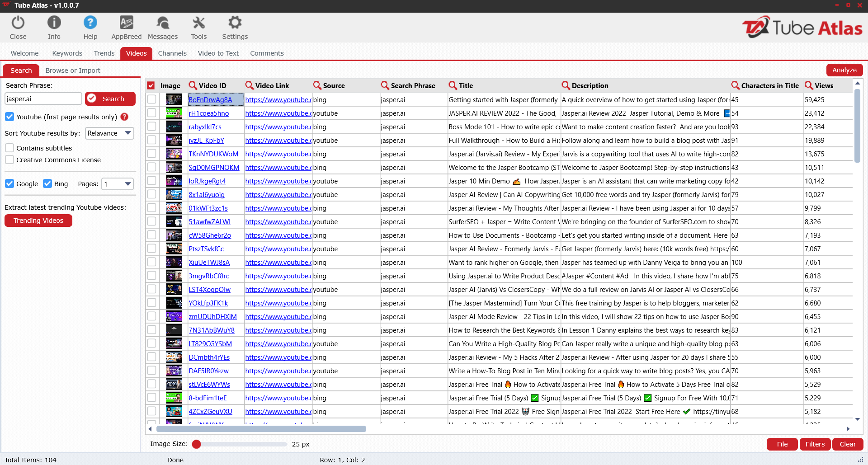
Task: Select title cell 'Boss Mode 101'
Action: coord(504,127)
